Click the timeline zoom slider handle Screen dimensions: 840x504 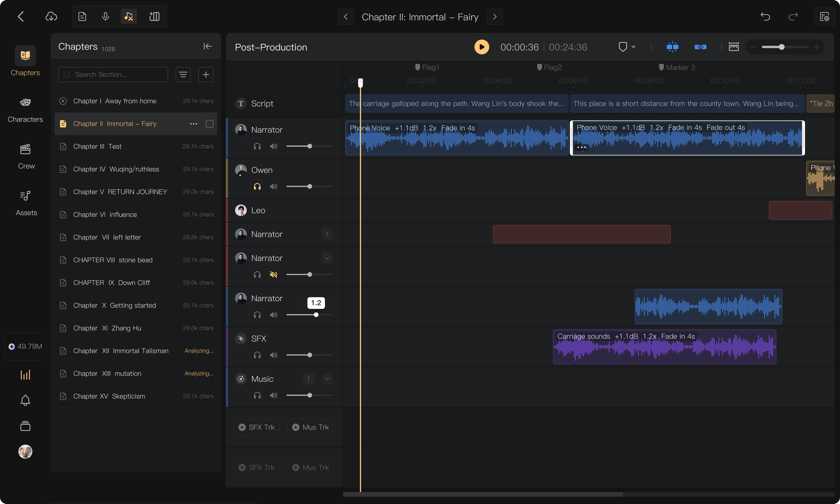782,47
